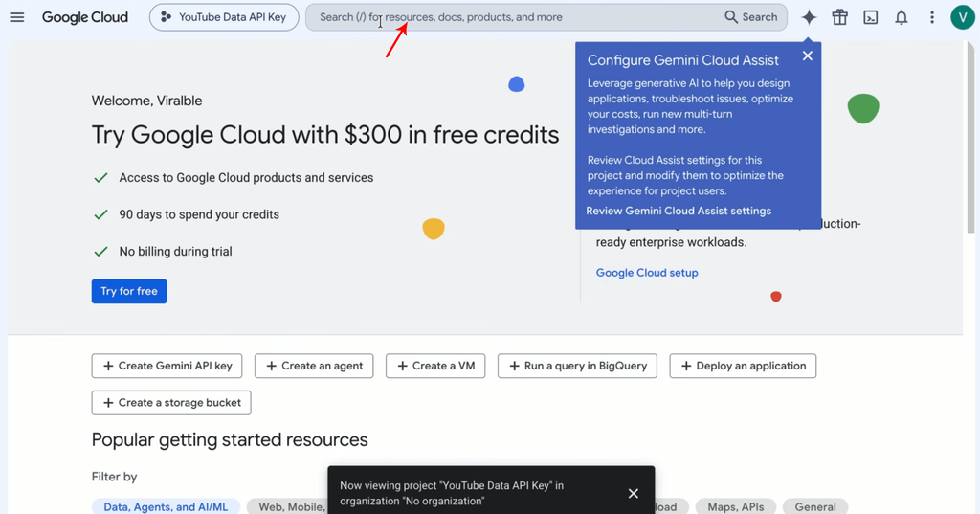Screen dimensions: 980x514
Task: Click Deploy an application button
Action: [743, 366]
